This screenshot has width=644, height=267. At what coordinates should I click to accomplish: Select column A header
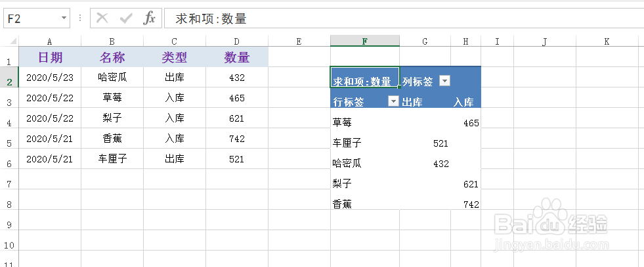50,41
